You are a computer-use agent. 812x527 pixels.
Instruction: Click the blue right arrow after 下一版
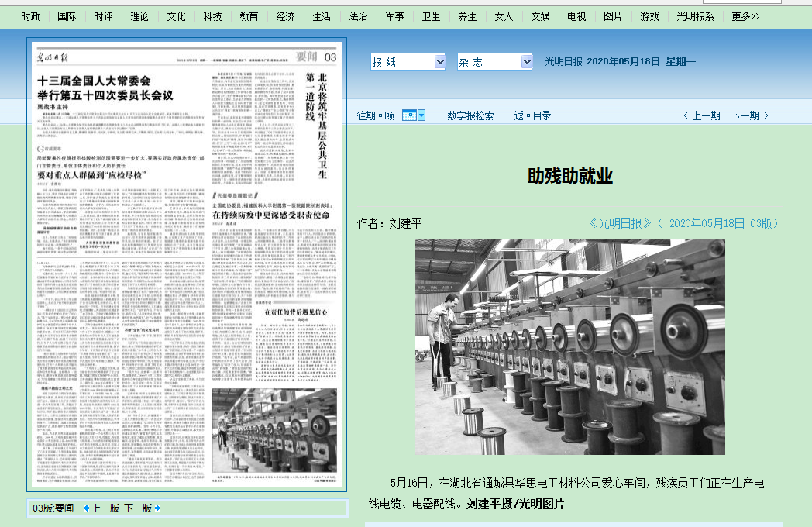point(157,508)
